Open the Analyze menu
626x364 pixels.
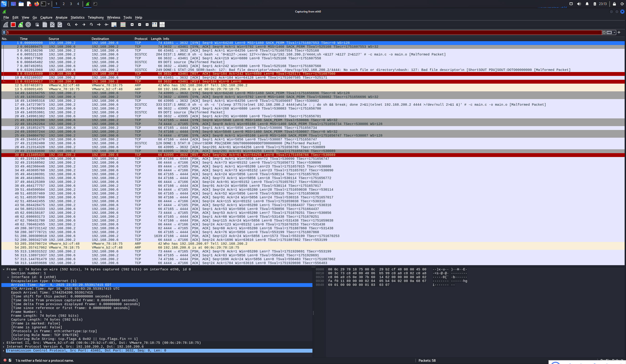(61, 17)
